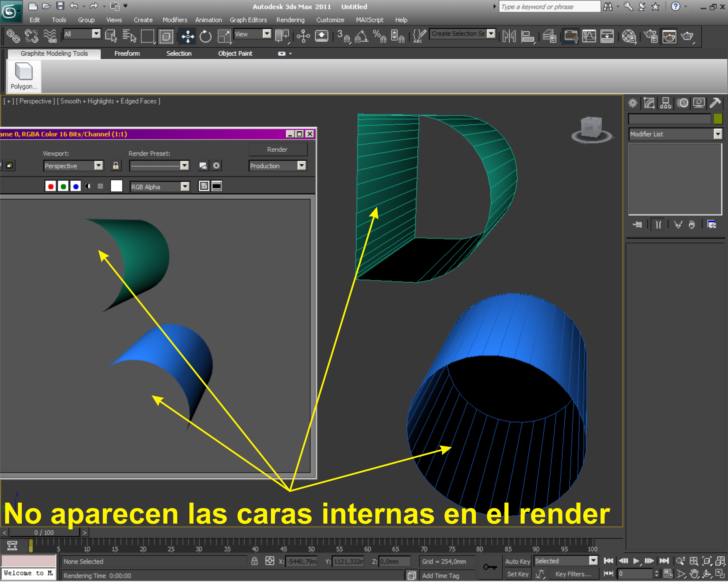Toggle the red channel display
Screen dimensions: 728x582
tap(51, 186)
